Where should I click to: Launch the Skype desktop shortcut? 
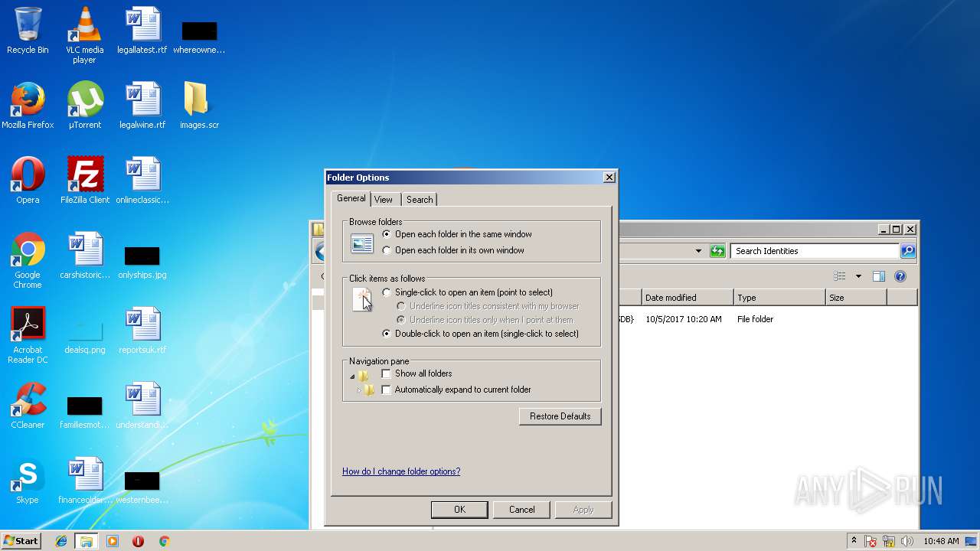(28, 481)
